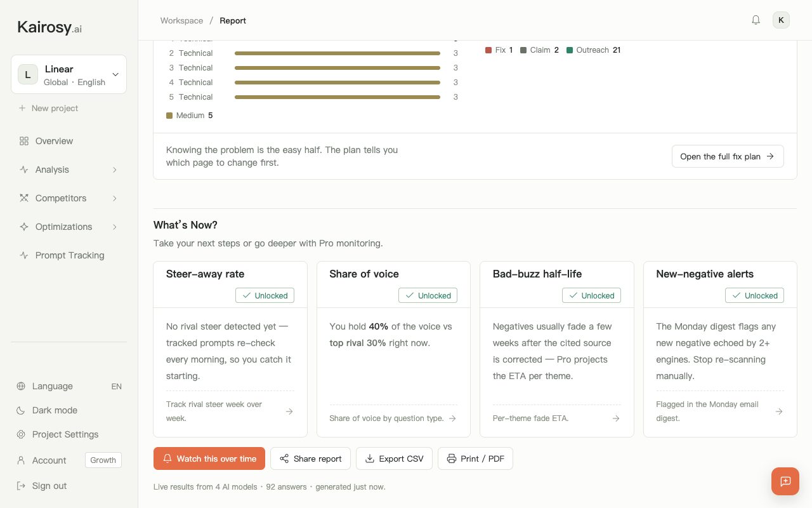
Task: Open the Linear project selector dropdown
Action: pyautogui.click(x=69, y=74)
